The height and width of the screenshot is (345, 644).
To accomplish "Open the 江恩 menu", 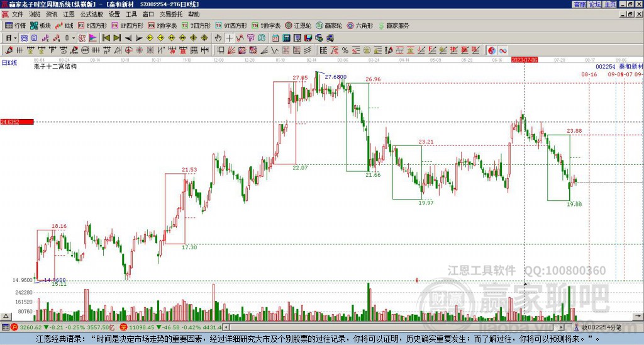I will coord(69,14).
